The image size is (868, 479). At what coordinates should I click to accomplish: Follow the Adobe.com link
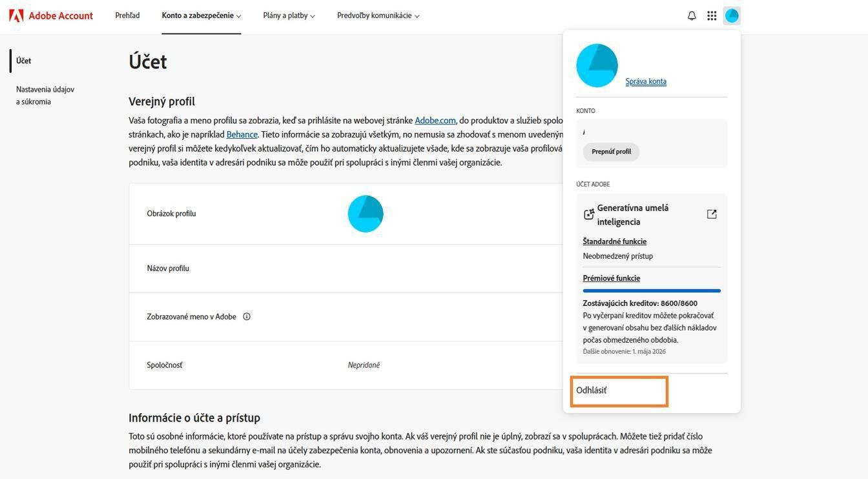pos(435,120)
